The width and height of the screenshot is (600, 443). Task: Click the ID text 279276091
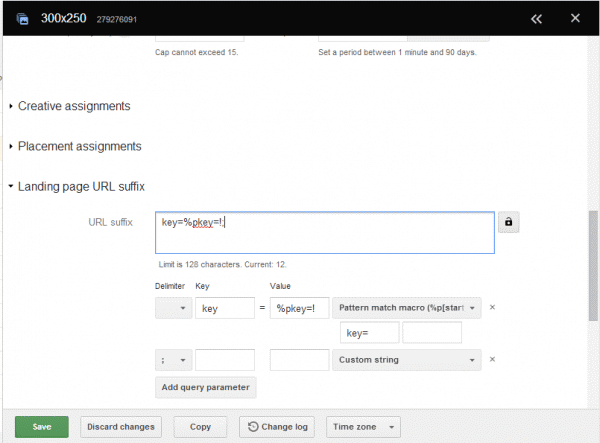coord(116,20)
